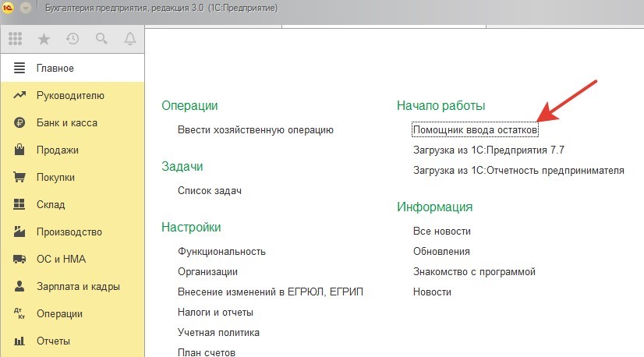Open the History clock icon

click(73, 39)
